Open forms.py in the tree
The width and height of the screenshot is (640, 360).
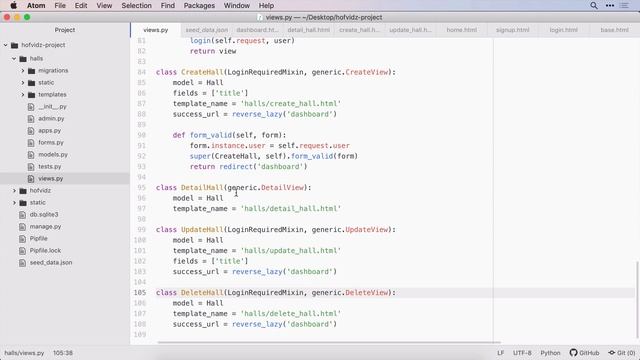point(51,142)
